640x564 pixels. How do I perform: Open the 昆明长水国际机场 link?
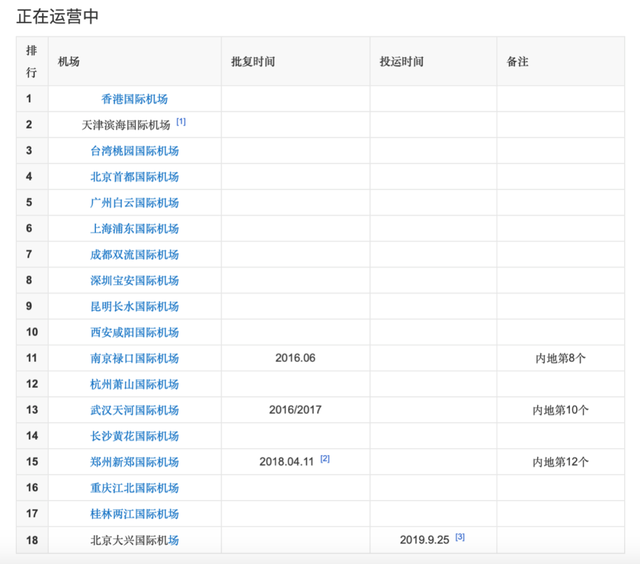pos(134,306)
